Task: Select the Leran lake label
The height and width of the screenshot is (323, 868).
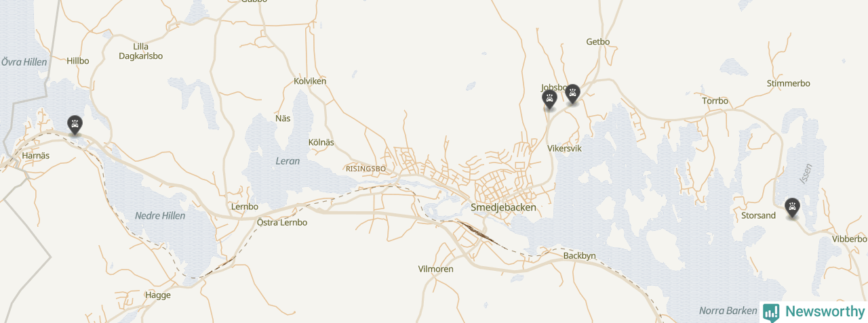Action: pyautogui.click(x=288, y=161)
